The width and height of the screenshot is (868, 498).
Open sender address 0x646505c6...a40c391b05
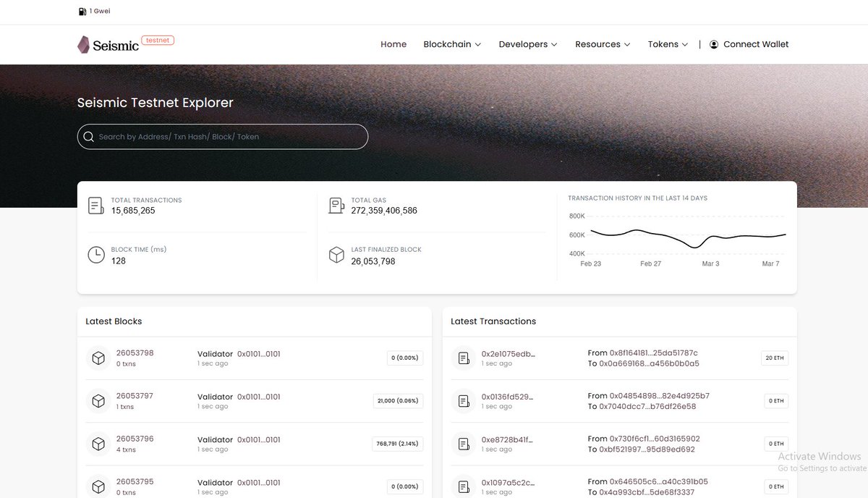coord(659,481)
